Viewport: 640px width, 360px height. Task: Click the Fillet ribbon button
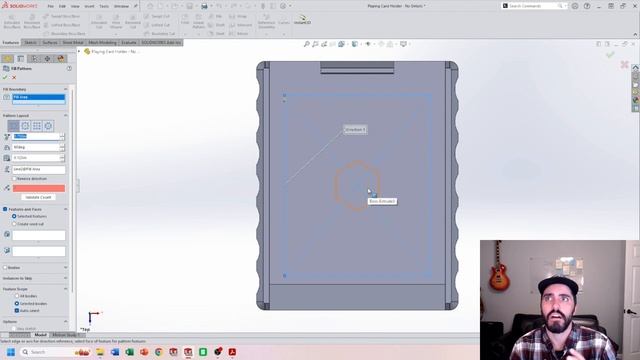point(185,21)
